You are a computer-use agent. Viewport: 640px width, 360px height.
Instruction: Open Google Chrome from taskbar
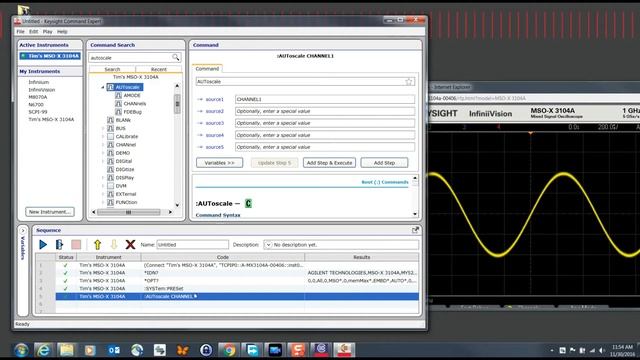pyautogui.click(x=229, y=350)
